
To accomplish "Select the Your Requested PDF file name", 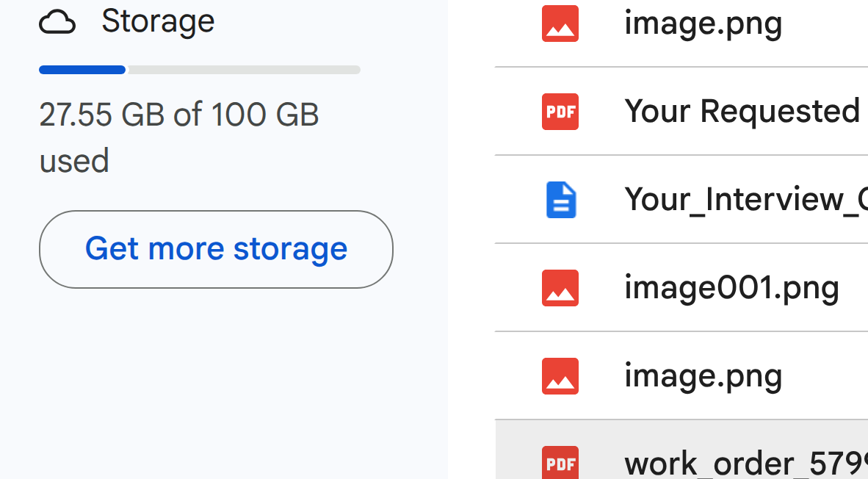I will click(x=745, y=111).
